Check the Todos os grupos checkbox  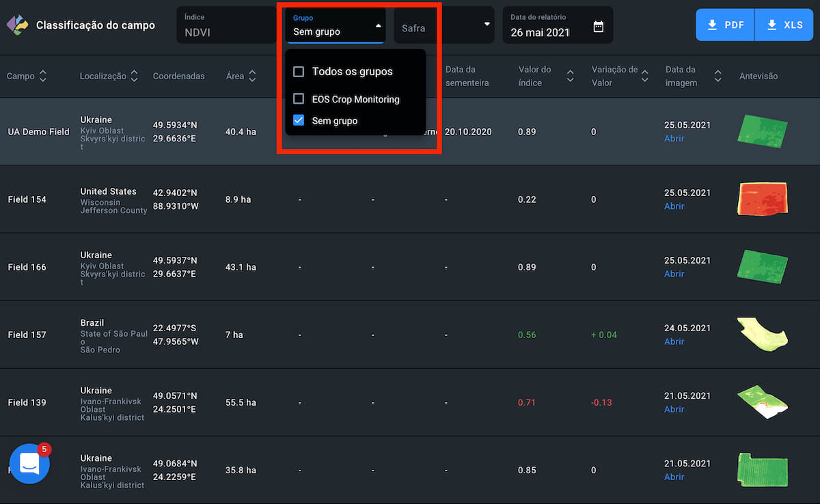299,72
